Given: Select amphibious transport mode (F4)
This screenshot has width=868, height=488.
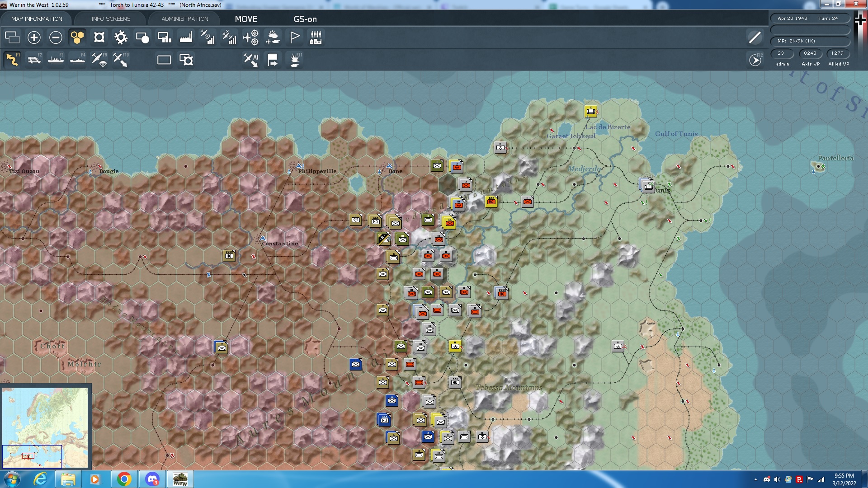Looking at the screenshot, I should (77, 60).
